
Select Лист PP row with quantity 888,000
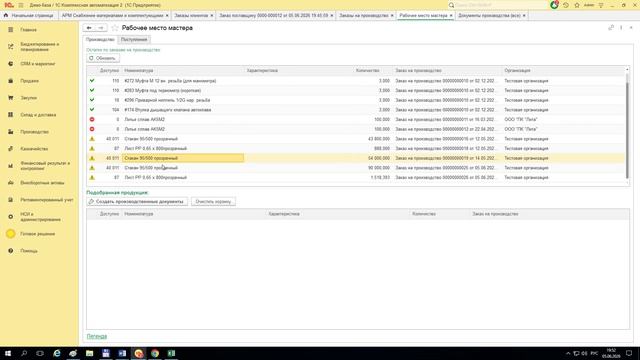[356, 149]
